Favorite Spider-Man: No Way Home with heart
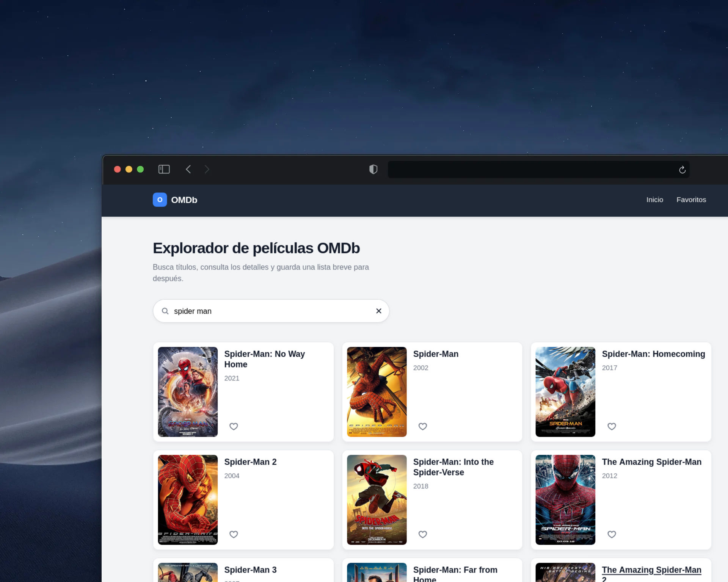The height and width of the screenshot is (582, 728). pos(234,426)
